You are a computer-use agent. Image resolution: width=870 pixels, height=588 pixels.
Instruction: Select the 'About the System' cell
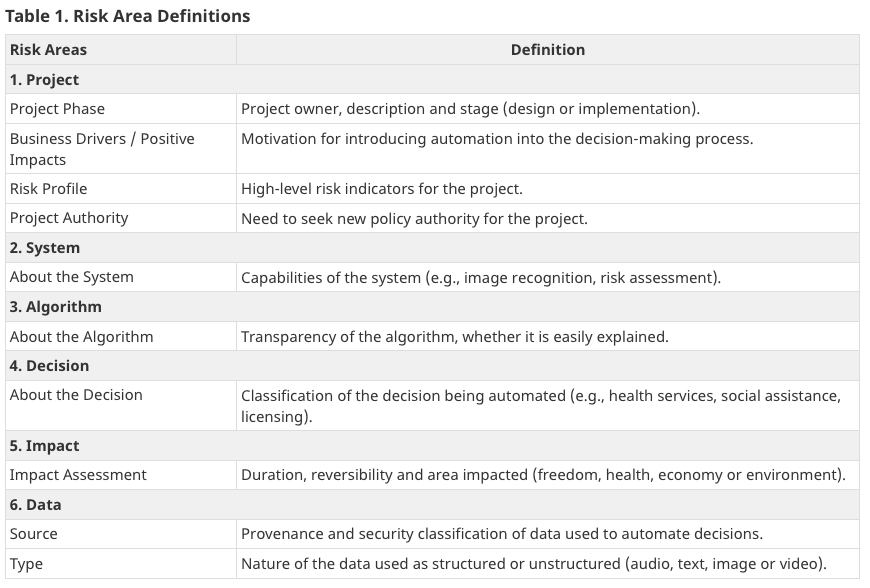point(71,277)
